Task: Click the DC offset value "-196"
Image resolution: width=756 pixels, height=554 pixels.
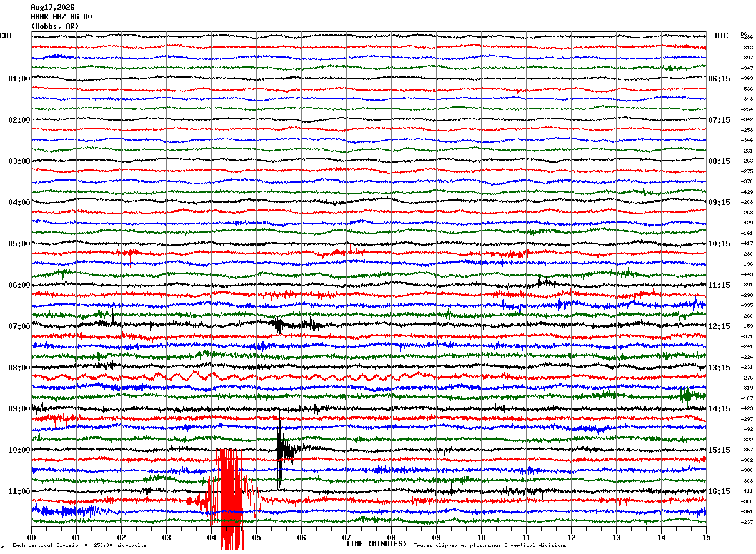Action: [x=747, y=264]
